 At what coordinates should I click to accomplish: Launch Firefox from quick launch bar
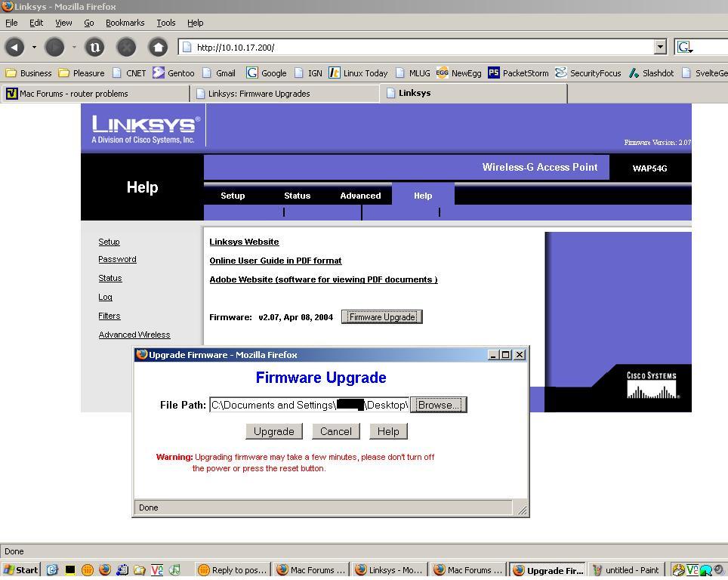click(105, 569)
